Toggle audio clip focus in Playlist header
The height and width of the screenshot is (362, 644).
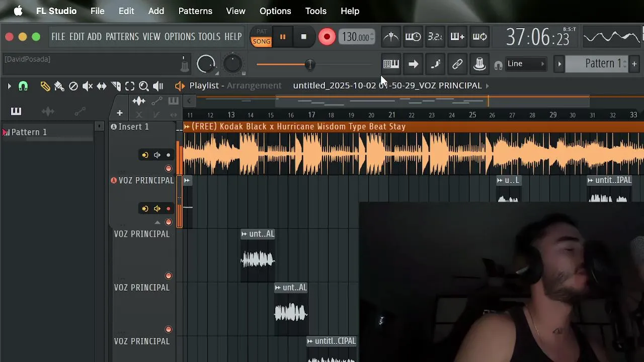click(x=139, y=101)
